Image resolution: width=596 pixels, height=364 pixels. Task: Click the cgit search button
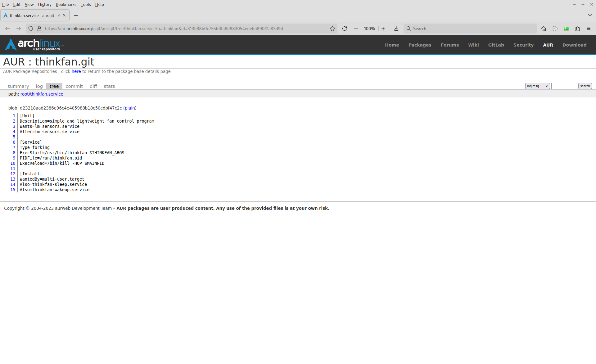tap(585, 86)
